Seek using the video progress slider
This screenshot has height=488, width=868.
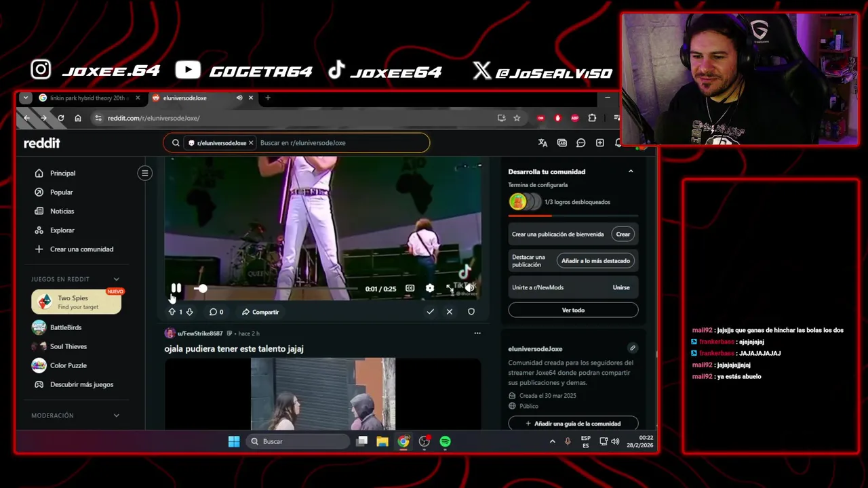pyautogui.click(x=276, y=289)
